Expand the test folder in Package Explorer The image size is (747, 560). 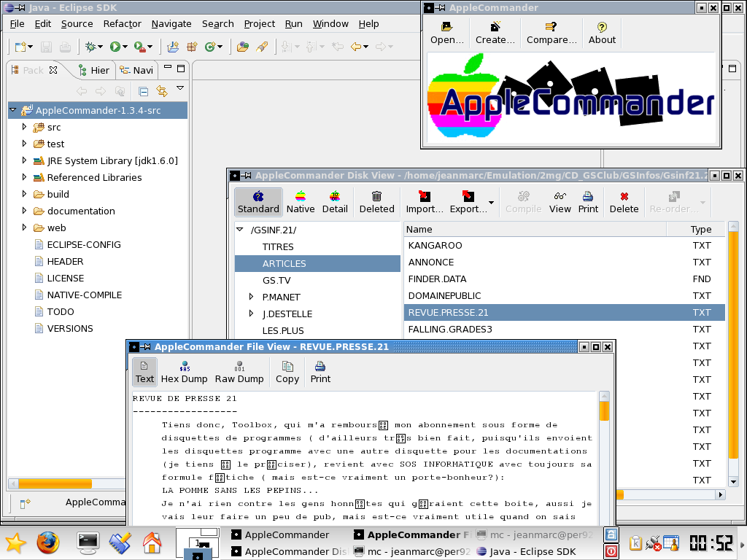(x=24, y=144)
